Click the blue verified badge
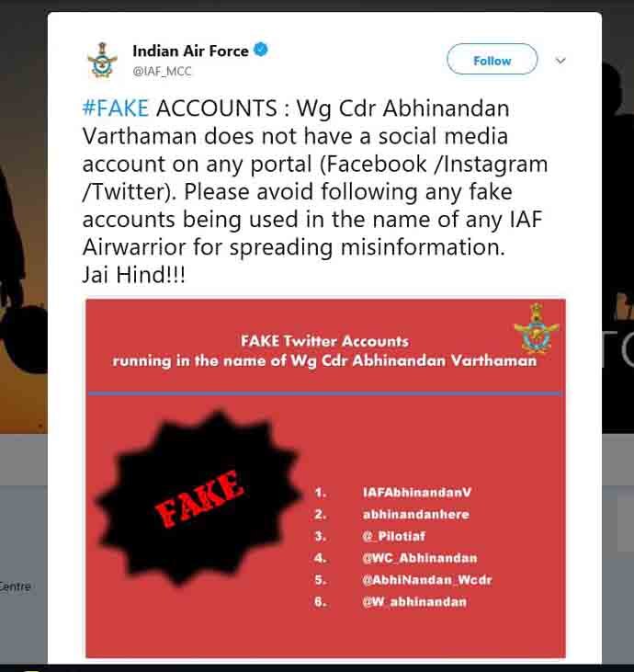The height and width of the screenshot is (672, 634). [x=261, y=51]
